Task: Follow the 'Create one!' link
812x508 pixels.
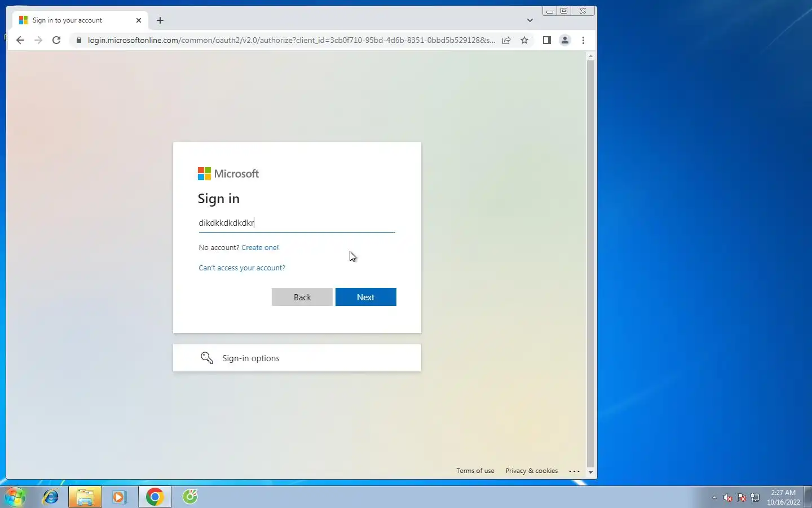Action: coord(260,247)
